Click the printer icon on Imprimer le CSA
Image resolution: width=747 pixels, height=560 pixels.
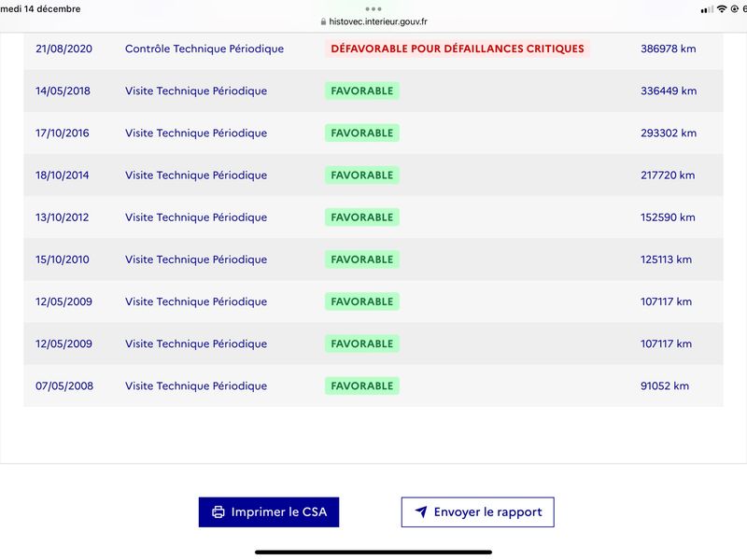point(218,511)
